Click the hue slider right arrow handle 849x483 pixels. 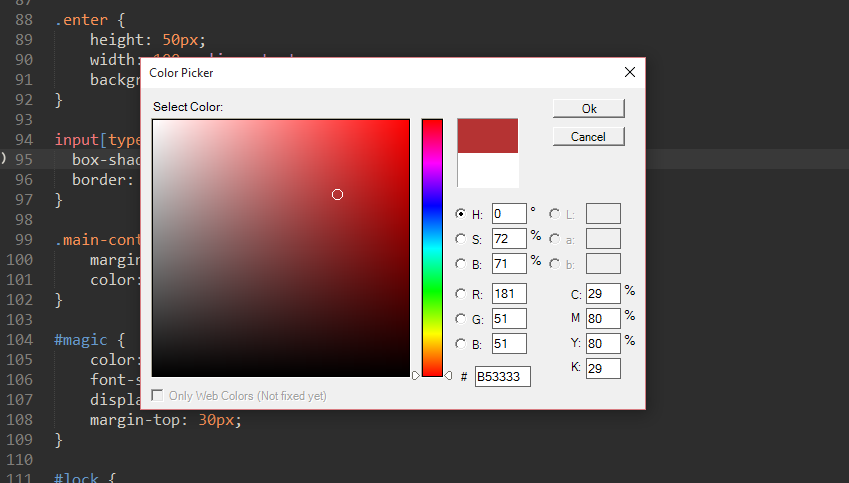pos(448,375)
